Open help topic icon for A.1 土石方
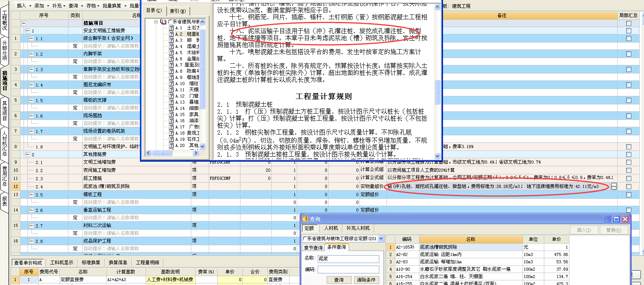644x285 pixels. click(x=171, y=28)
